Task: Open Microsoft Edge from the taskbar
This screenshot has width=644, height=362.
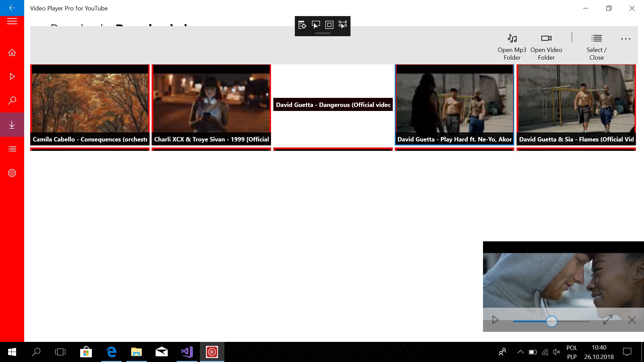Action: pos(111,352)
